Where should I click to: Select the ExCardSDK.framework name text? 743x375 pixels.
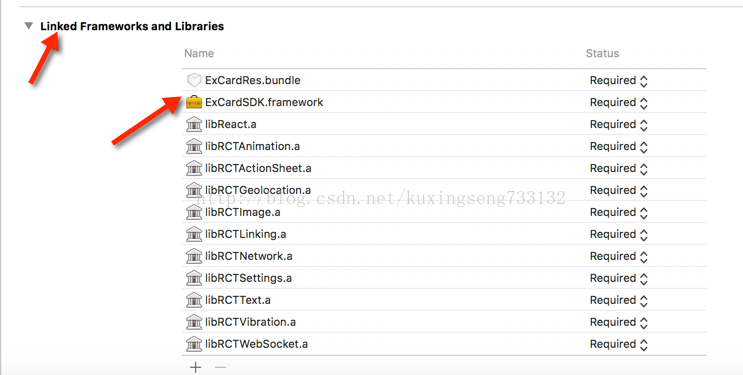264,102
